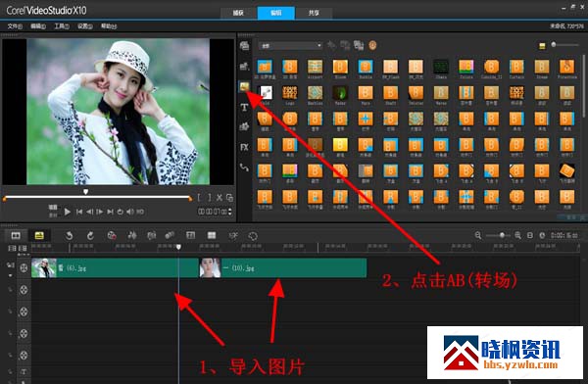
Task: Open the Media library panel icon
Action: tap(244, 46)
